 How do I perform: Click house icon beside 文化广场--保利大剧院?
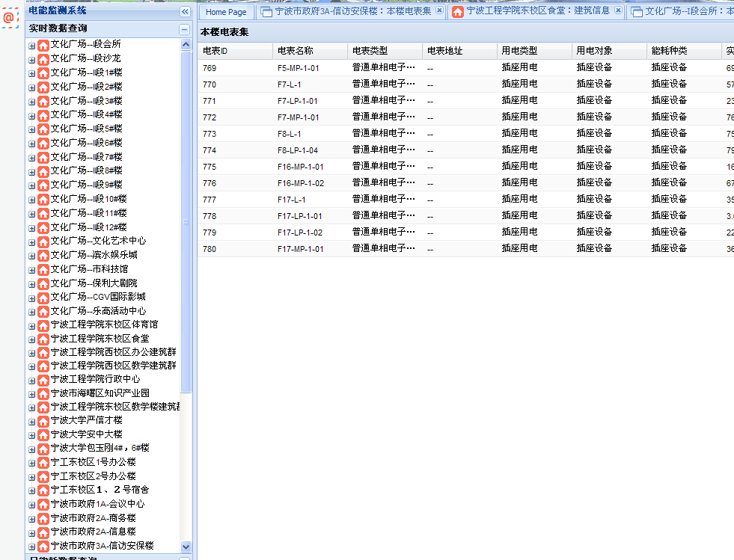[x=43, y=284]
